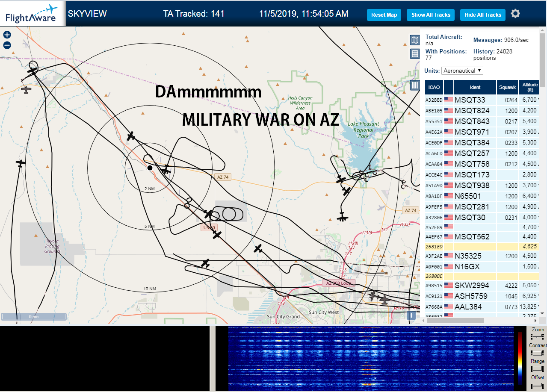Click the AZ 303 Loop road label
547x392 pixels.
(x=339, y=283)
